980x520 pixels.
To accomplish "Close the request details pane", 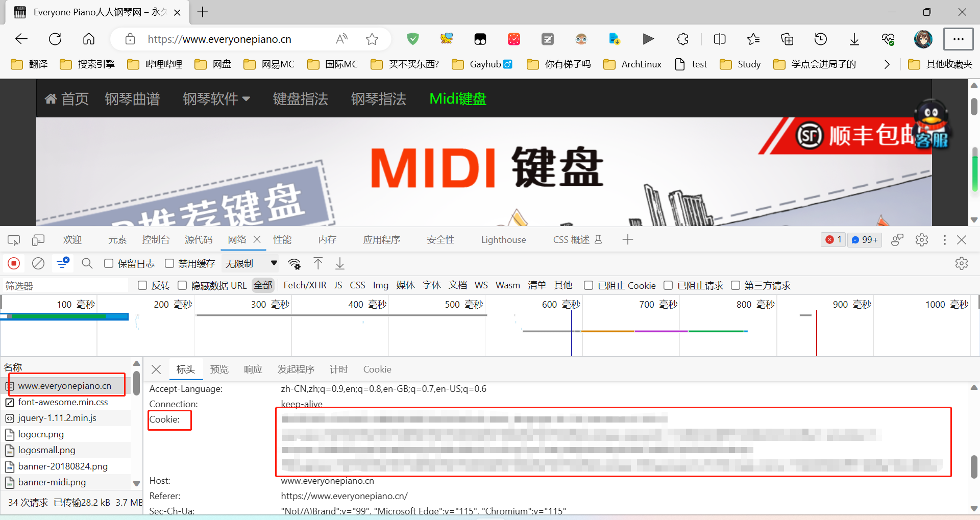I will pos(157,369).
